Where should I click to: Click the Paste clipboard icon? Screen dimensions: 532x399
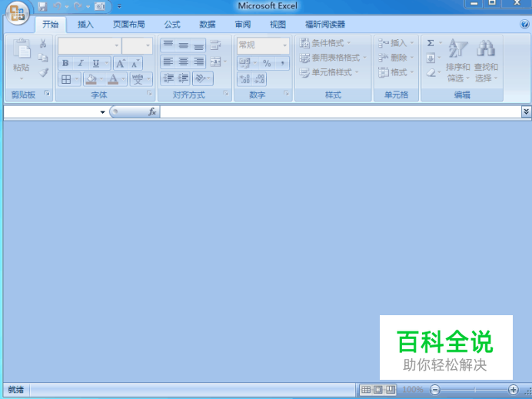(22, 48)
